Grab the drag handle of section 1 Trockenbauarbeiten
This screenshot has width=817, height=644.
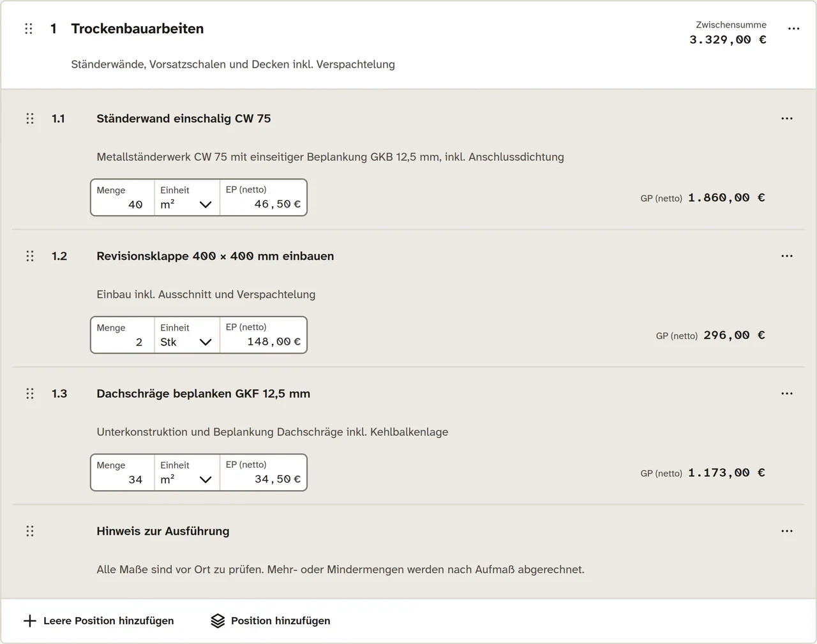pos(29,29)
